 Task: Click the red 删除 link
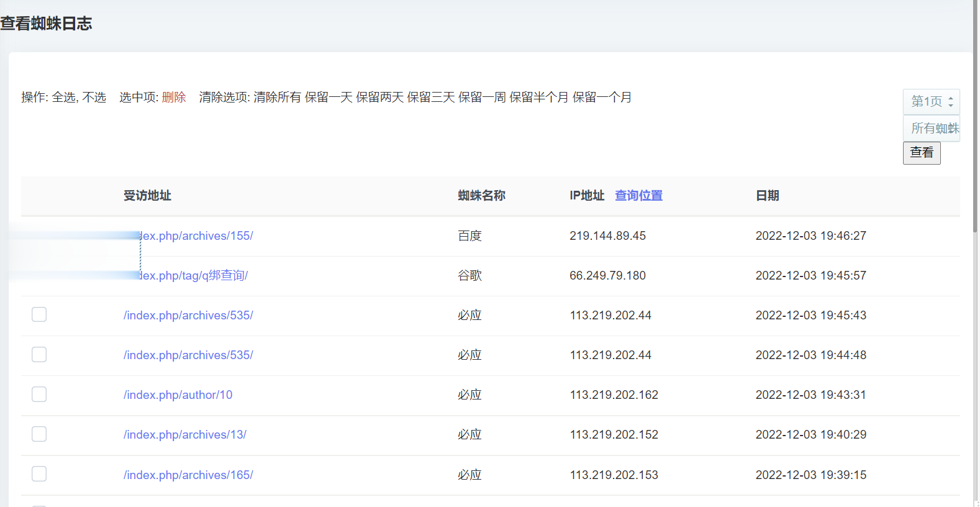tap(174, 98)
